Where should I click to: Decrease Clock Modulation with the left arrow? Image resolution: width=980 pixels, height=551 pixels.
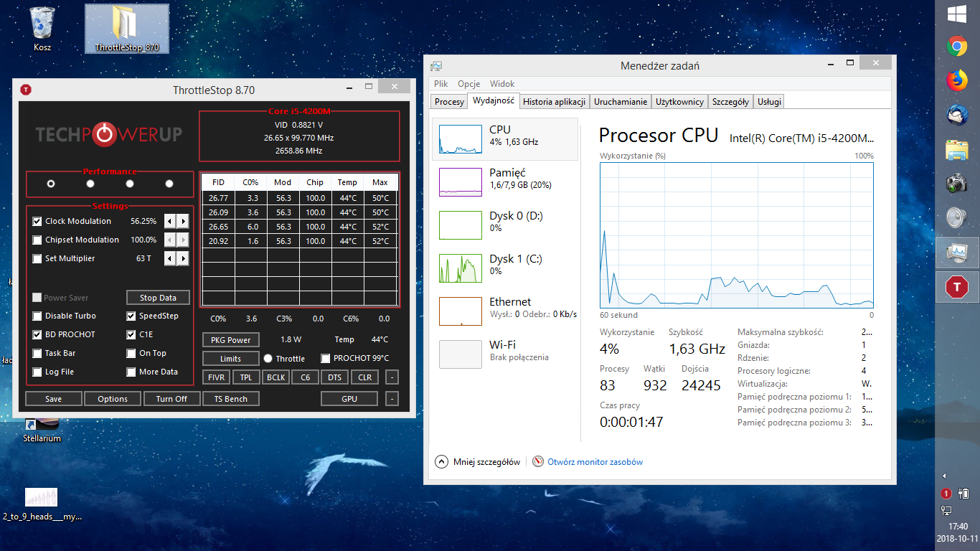170,221
